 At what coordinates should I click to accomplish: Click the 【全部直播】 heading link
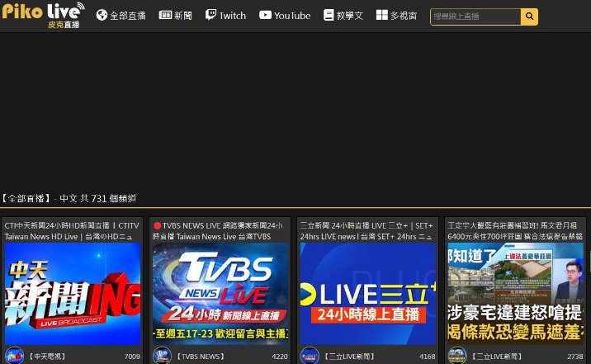click(26, 198)
